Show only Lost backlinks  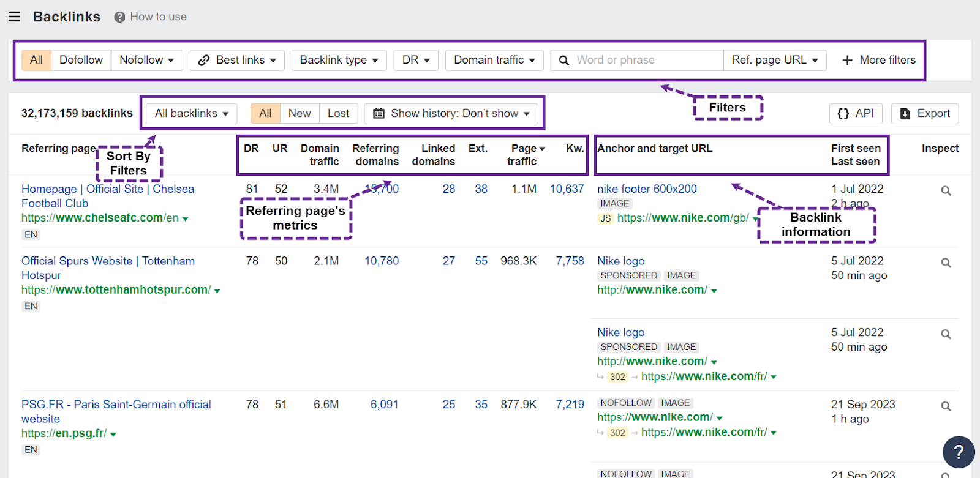pyautogui.click(x=338, y=113)
